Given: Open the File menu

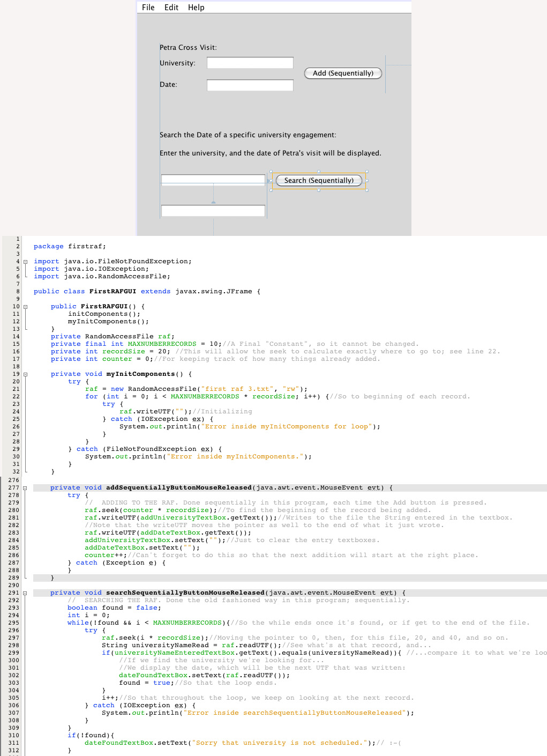Looking at the screenshot, I should click(148, 8).
